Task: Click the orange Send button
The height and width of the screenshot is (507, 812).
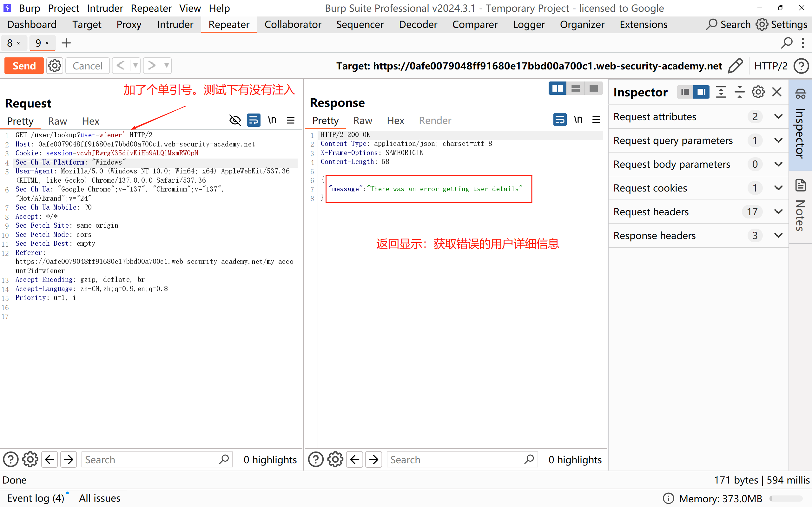Action: coord(24,66)
